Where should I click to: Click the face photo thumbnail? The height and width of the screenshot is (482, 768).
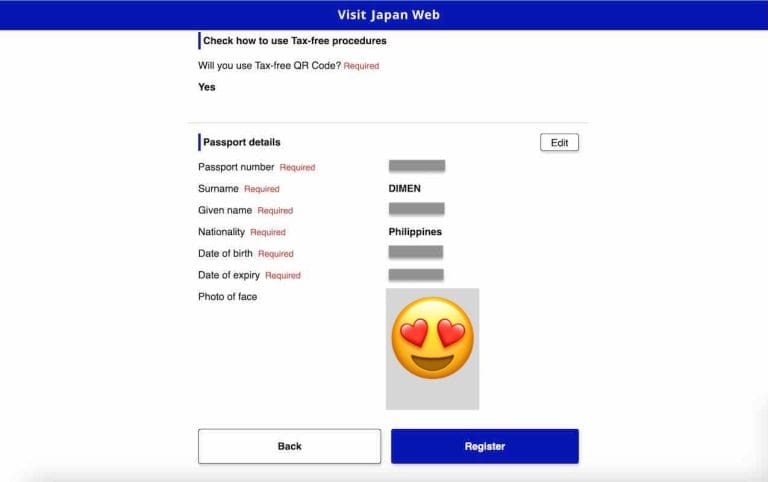tap(432, 348)
